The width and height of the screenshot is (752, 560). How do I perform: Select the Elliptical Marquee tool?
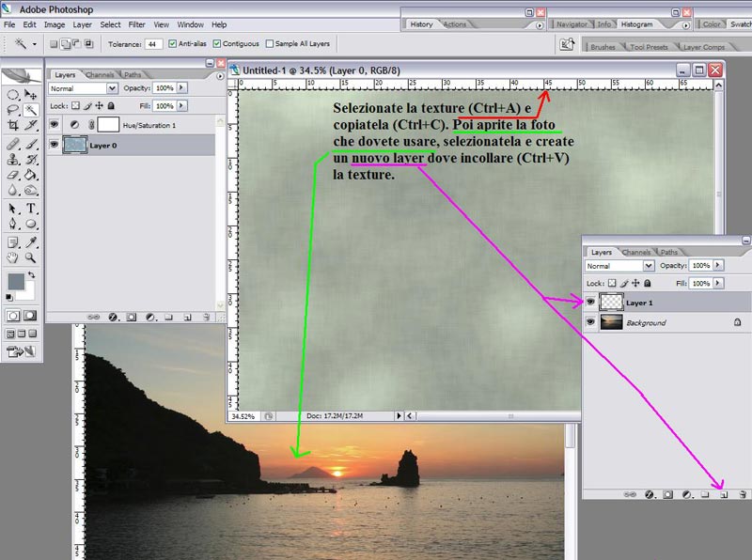pos(13,95)
